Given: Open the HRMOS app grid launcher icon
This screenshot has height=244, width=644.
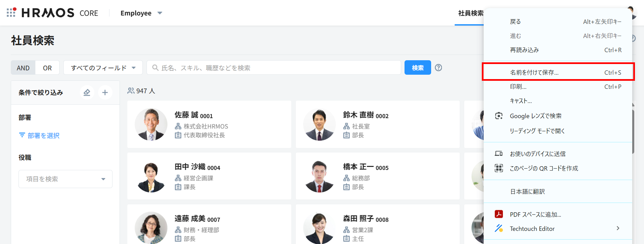Looking at the screenshot, I should coord(11,13).
